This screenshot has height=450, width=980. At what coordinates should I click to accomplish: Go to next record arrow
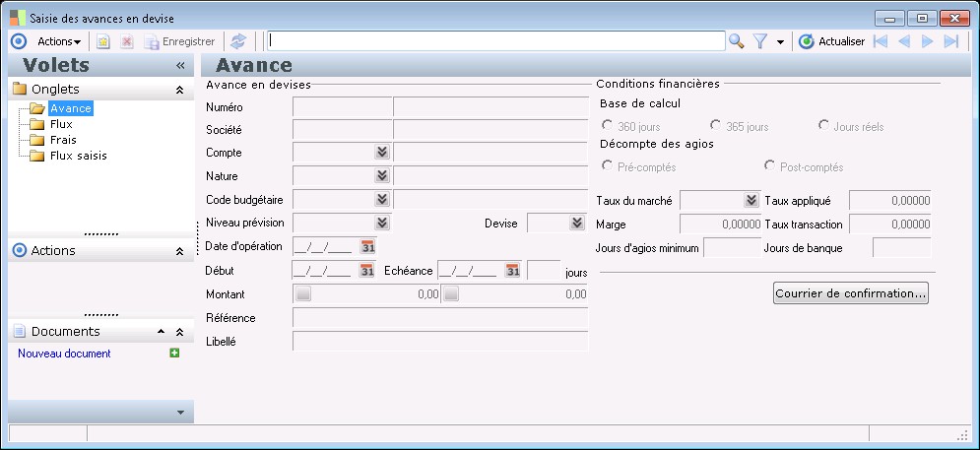tap(928, 42)
